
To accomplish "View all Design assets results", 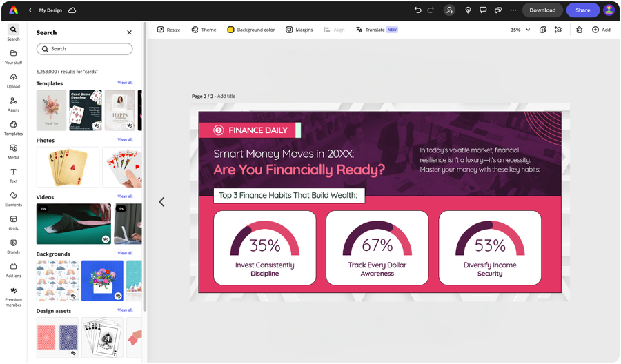I will (x=125, y=310).
